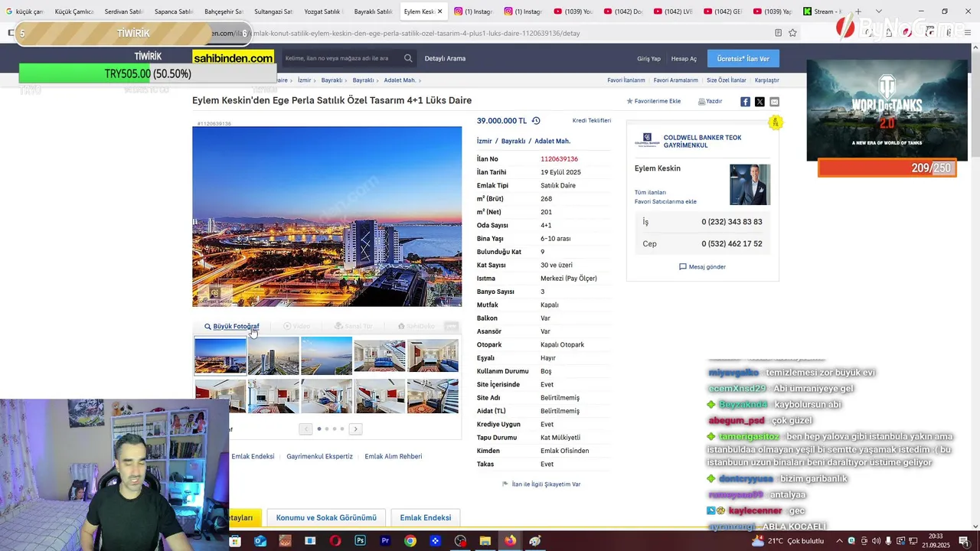Click the sahibinden.com logo
This screenshot has width=980, height=551.
coord(234,58)
